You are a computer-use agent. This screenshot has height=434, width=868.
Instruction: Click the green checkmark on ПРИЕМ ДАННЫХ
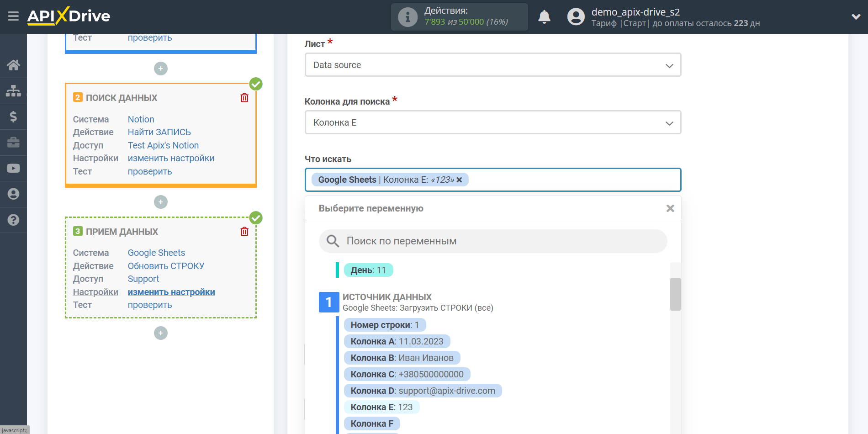tap(256, 218)
